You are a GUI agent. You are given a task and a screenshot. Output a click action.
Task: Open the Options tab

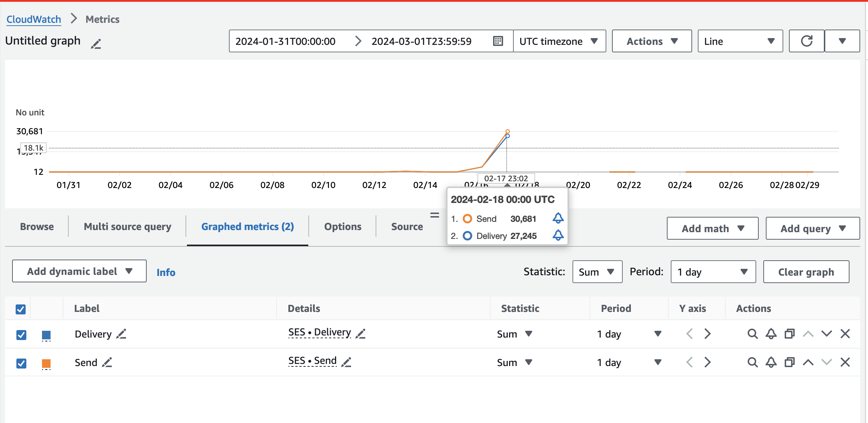pos(343,227)
